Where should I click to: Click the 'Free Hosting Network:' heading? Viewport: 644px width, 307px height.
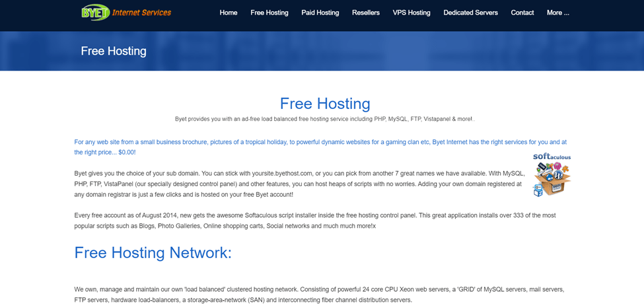(153, 253)
